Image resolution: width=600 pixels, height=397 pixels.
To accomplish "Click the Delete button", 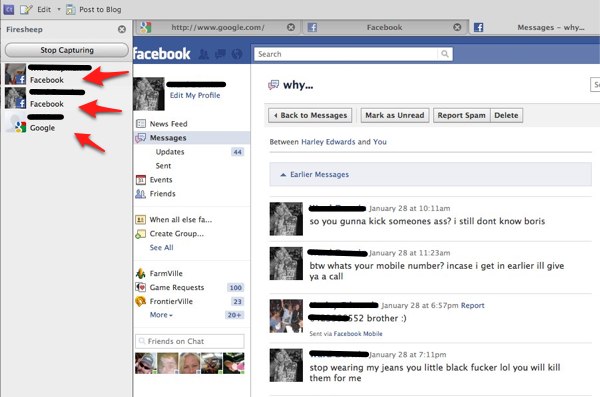I will coord(506,115).
